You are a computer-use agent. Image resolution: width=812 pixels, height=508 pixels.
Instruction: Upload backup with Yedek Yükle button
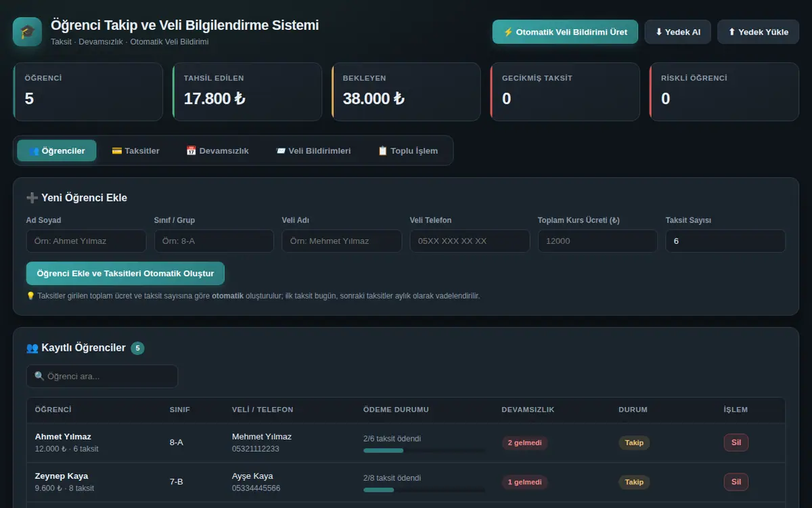pos(758,32)
